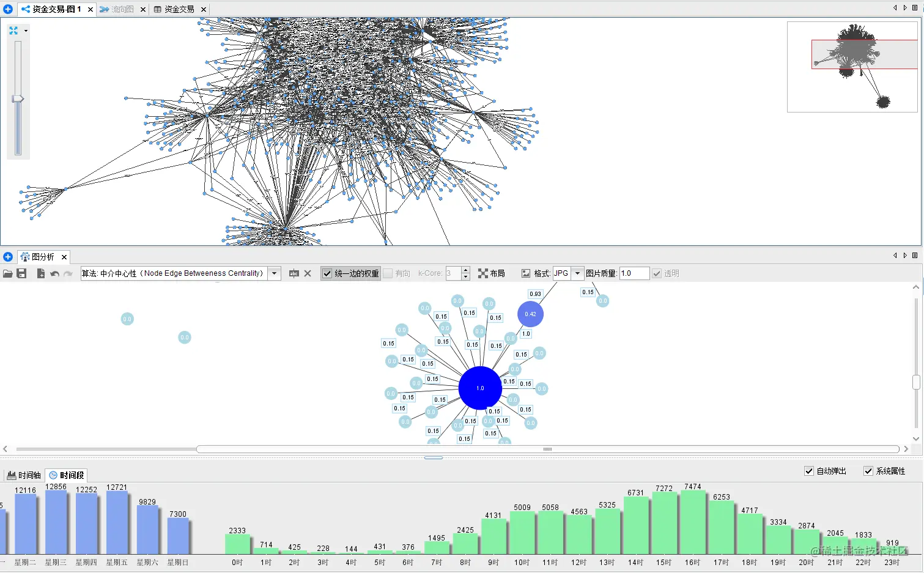Open the dropdown arrow next to fit-to-screen icon
Image resolution: width=924 pixels, height=573 pixels.
(26, 31)
